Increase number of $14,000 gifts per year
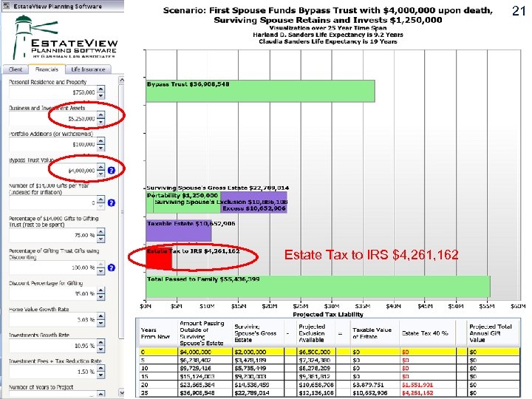Image resolution: width=532 pixels, height=399 pixels. pyautogui.click(x=100, y=199)
